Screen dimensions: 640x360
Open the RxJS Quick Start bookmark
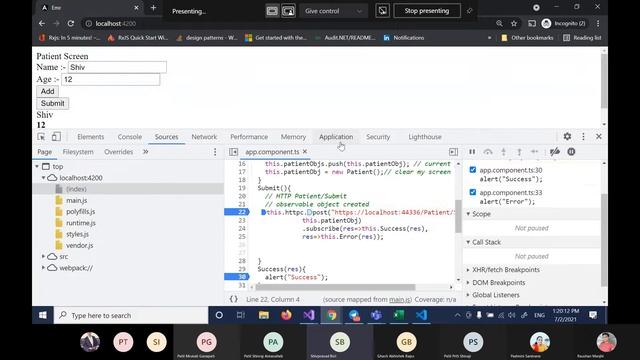[x=138, y=38]
